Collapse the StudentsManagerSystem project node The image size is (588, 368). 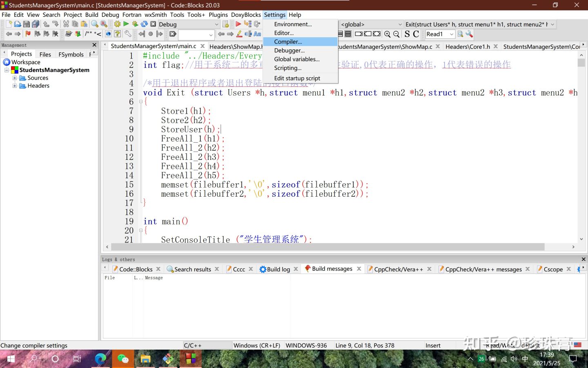click(7, 70)
